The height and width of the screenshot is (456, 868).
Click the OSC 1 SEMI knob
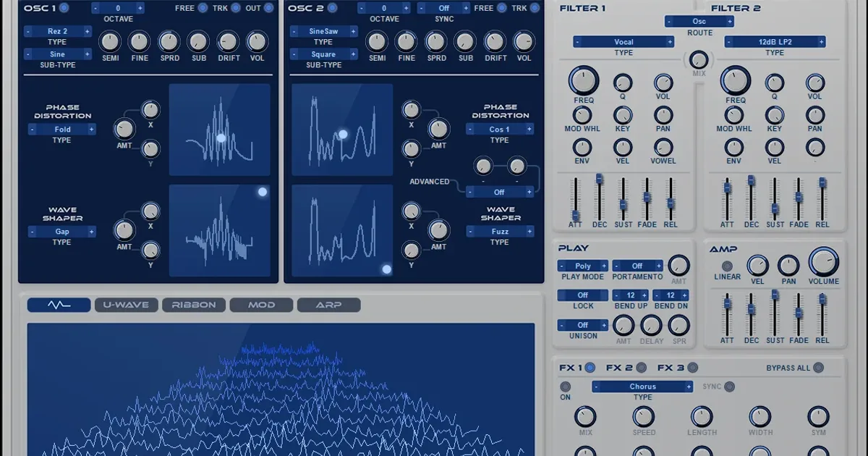click(x=110, y=41)
